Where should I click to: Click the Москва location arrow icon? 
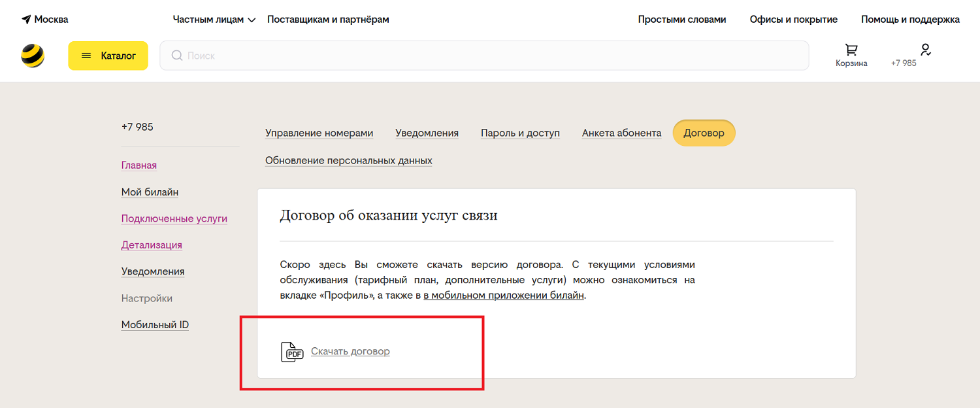[x=26, y=20]
